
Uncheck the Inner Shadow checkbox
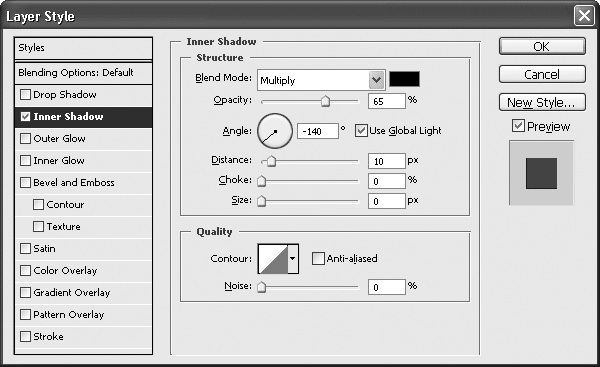25,116
